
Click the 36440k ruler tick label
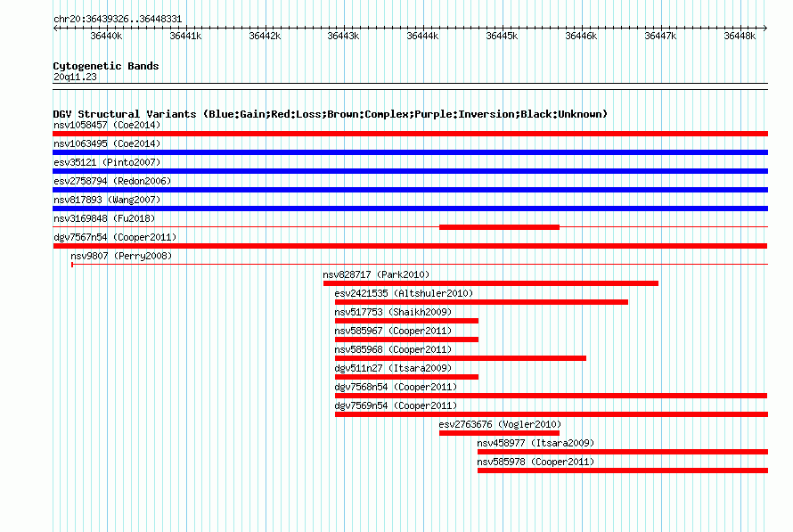[x=106, y=36]
